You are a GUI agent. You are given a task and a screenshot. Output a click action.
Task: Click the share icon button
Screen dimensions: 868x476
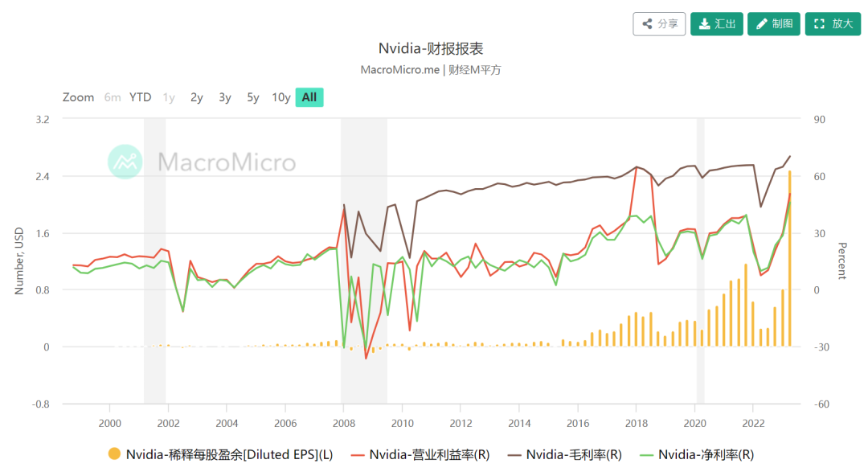pyautogui.click(x=648, y=24)
